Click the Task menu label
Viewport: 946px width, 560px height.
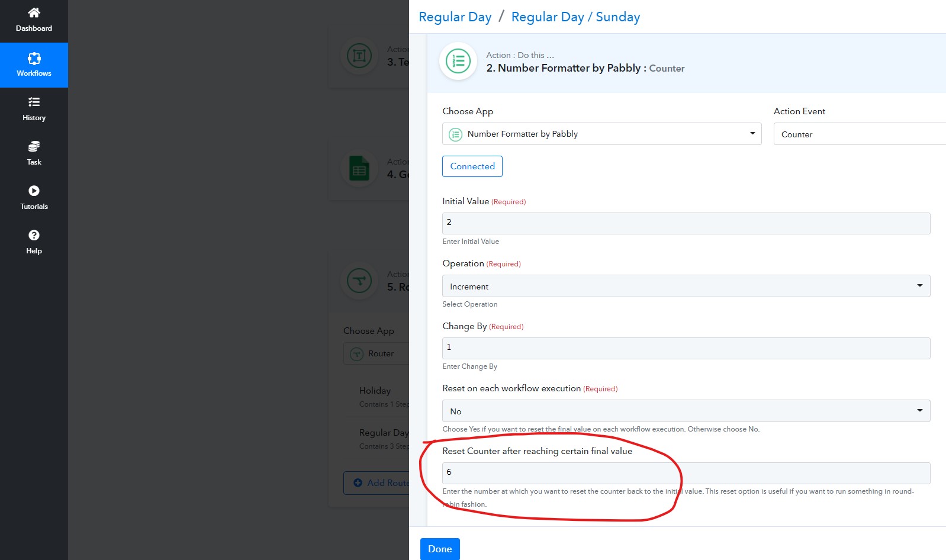tap(34, 162)
